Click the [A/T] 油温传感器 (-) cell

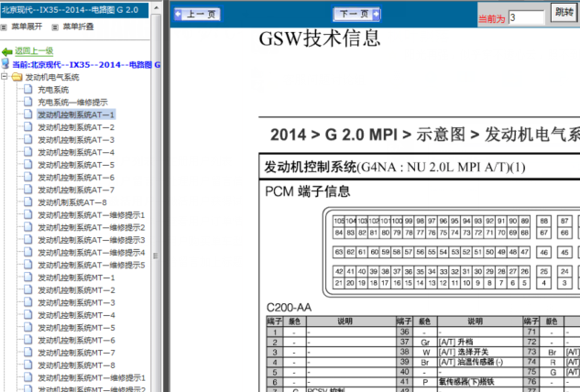coord(480,362)
